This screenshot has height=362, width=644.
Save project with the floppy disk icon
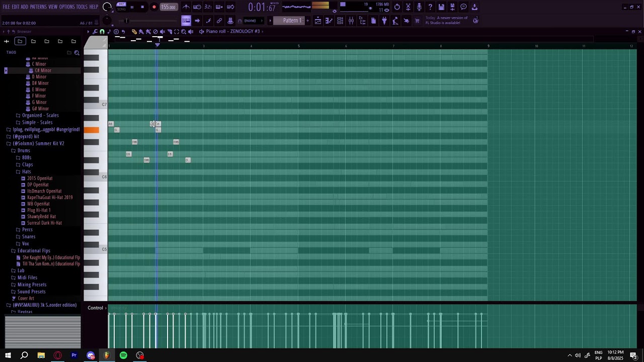pos(441,7)
